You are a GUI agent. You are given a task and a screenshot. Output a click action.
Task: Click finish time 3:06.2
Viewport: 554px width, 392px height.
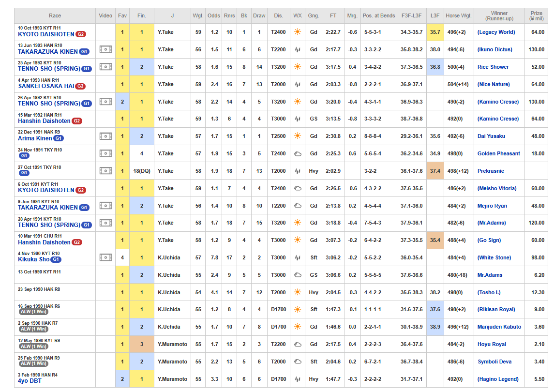tap(333, 257)
